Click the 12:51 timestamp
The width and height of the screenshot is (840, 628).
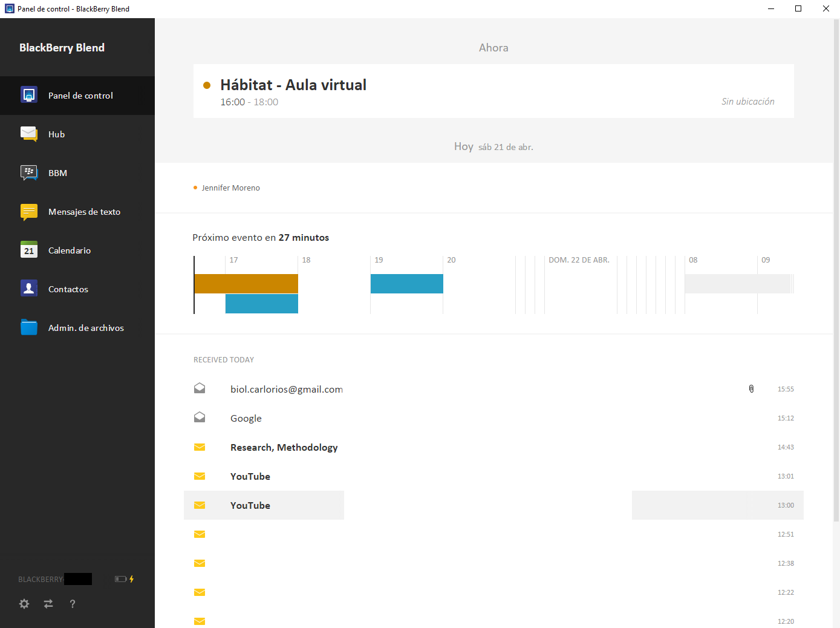coord(786,534)
